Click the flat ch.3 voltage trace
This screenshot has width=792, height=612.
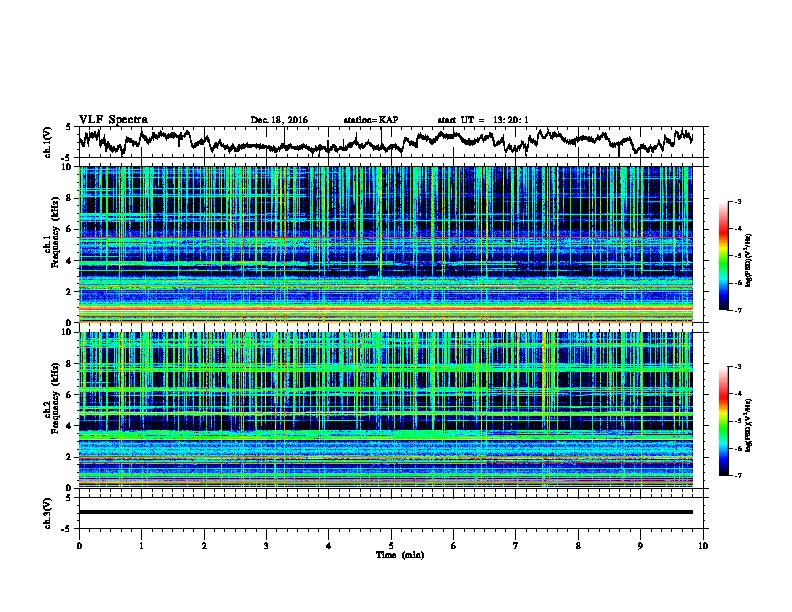coord(385,512)
